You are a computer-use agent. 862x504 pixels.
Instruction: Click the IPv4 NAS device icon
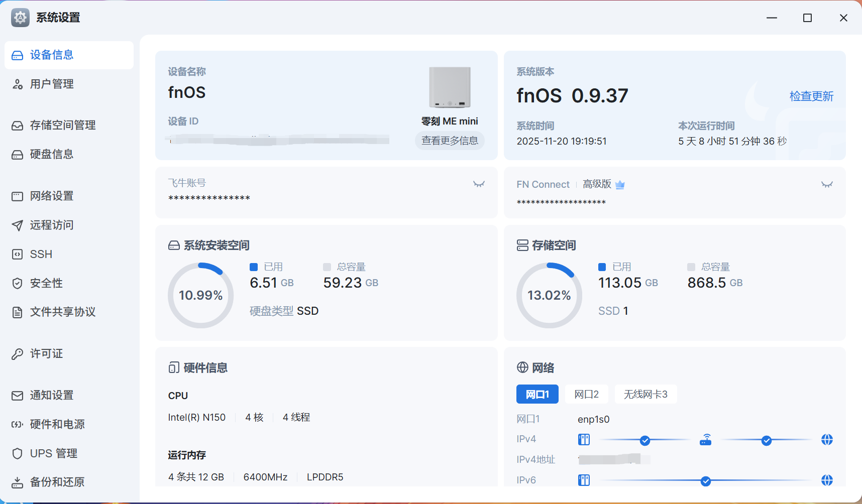[584, 440]
